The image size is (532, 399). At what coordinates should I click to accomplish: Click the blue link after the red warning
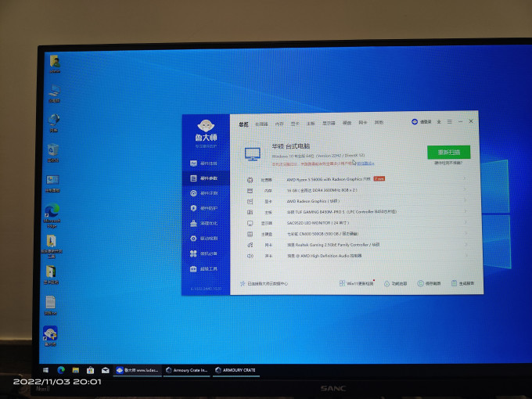(365, 164)
